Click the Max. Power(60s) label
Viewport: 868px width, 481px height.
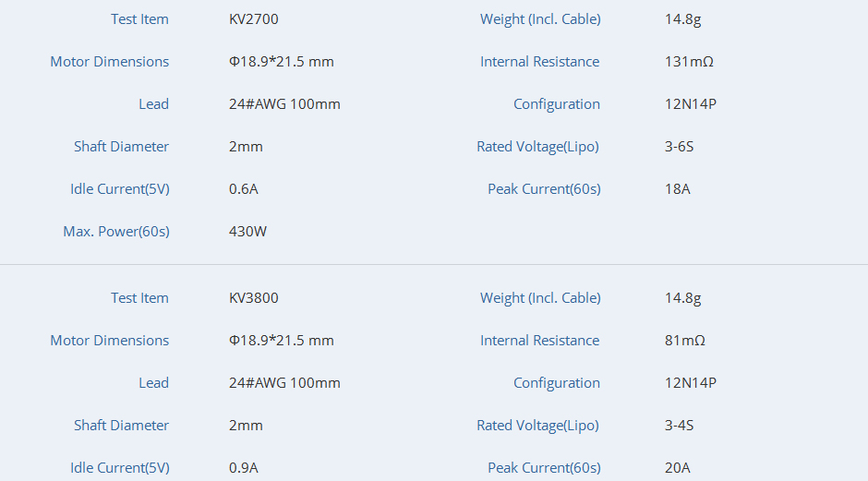coord(116,232)
